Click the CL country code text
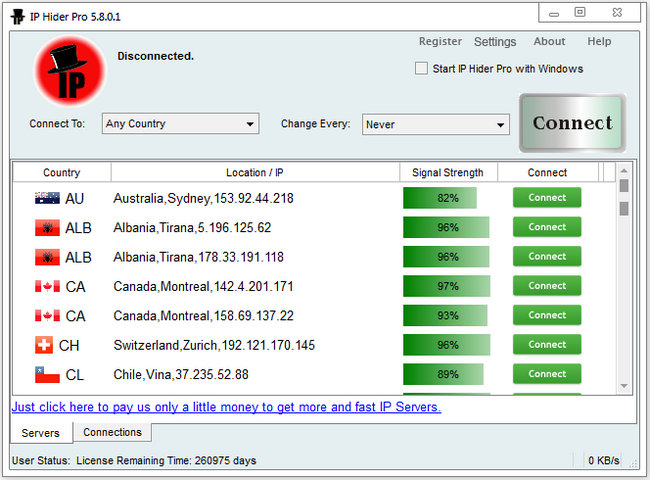 pyautogui.click(x=75, y=375)
